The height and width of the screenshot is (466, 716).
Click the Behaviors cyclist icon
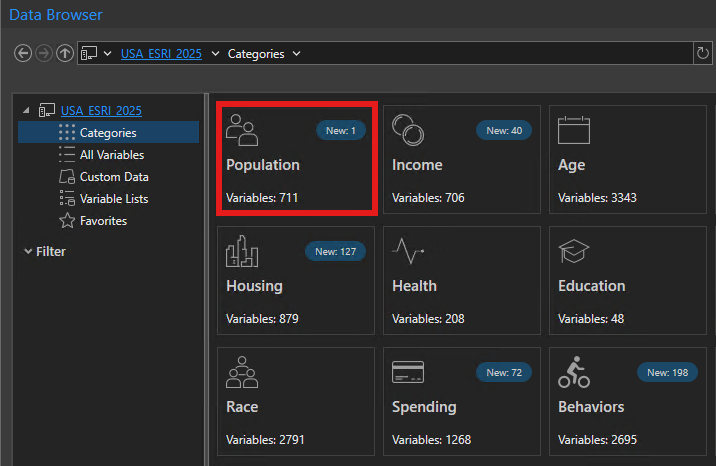[574, 372]
